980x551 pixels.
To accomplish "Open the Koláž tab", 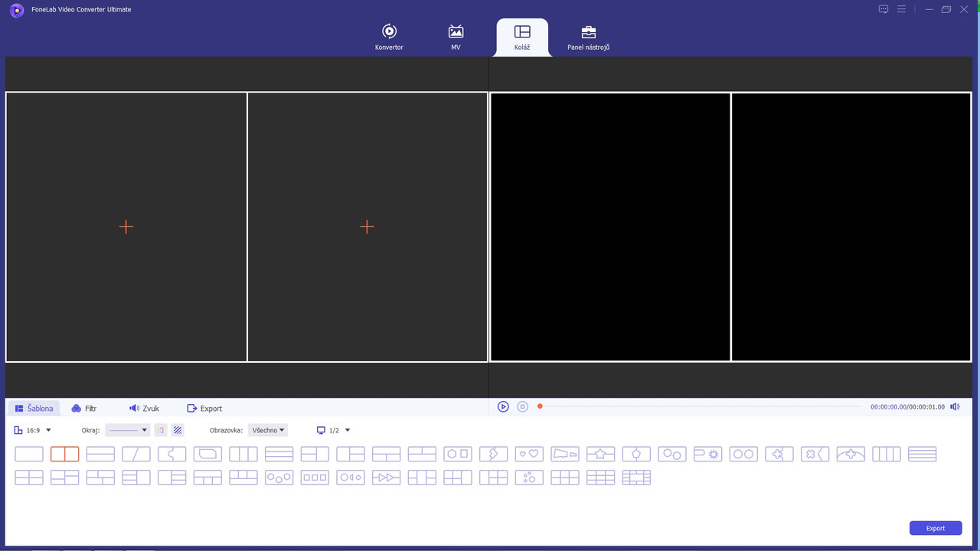I will tap(522, 37).
